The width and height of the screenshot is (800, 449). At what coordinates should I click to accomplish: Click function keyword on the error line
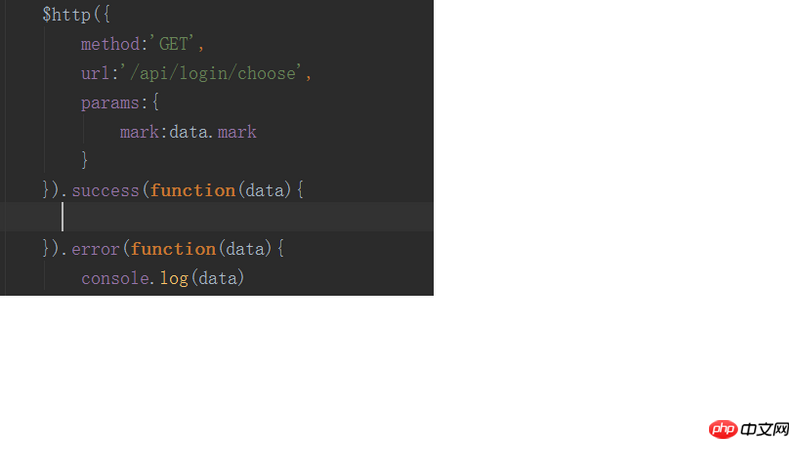click(173, 249)
